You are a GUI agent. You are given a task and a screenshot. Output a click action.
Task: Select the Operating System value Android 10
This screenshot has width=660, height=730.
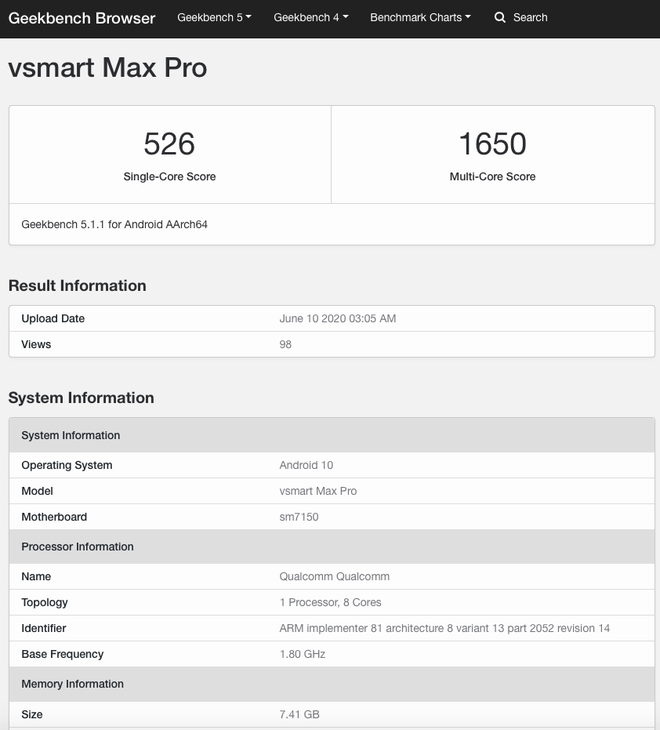tap(306, 465)
